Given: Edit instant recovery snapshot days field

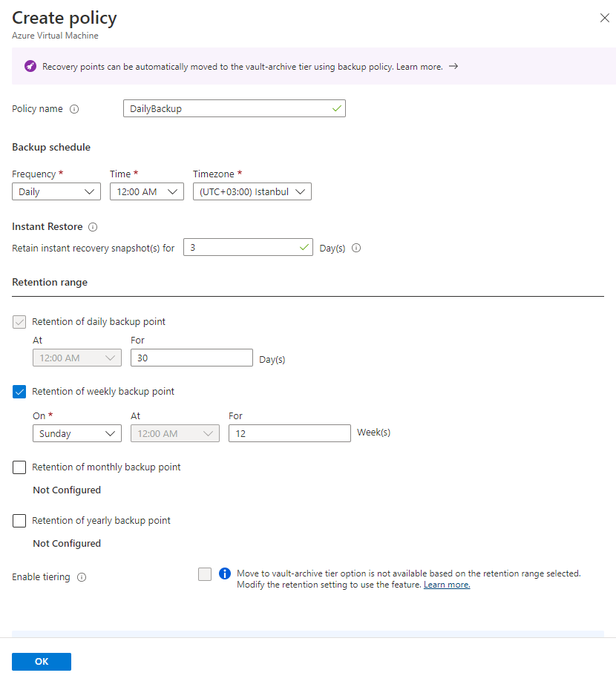Looking at the screenshot, I should [x=248, y=248].
